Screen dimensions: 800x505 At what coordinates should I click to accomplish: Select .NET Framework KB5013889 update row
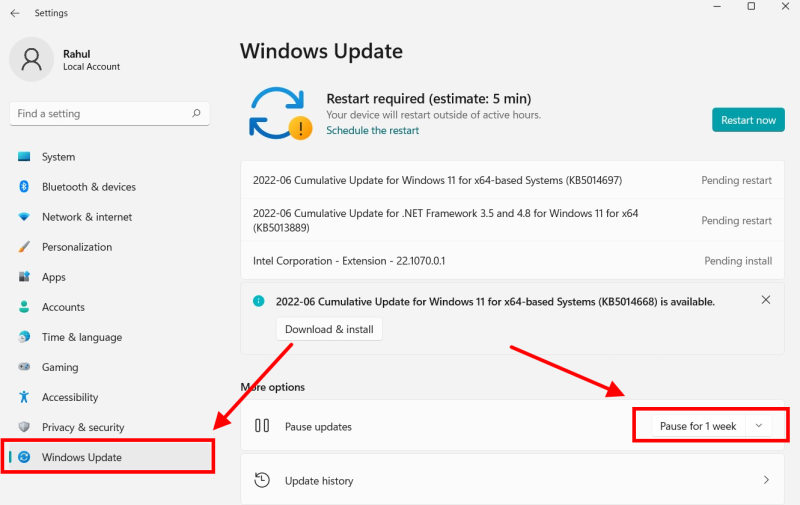pos(512,220)
